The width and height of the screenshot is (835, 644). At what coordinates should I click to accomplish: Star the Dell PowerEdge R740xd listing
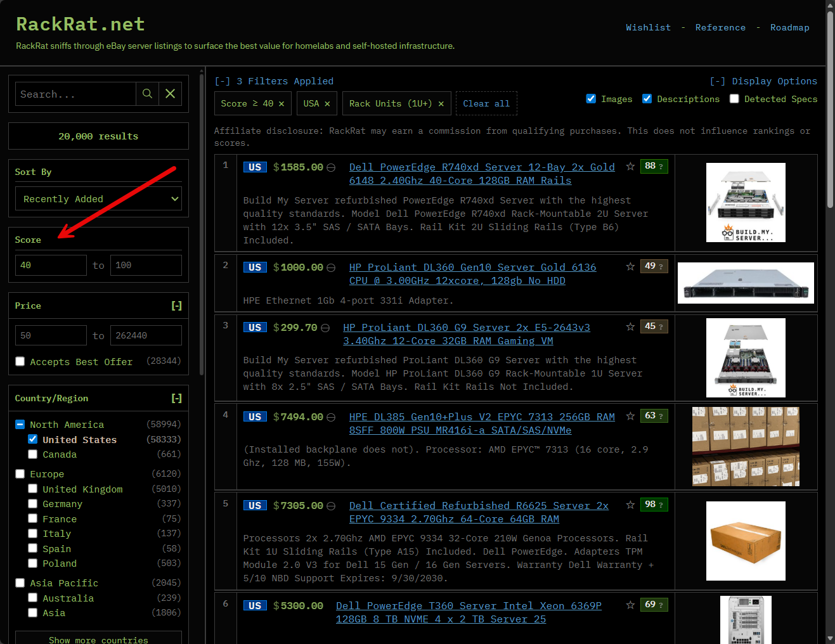point(630,167)
